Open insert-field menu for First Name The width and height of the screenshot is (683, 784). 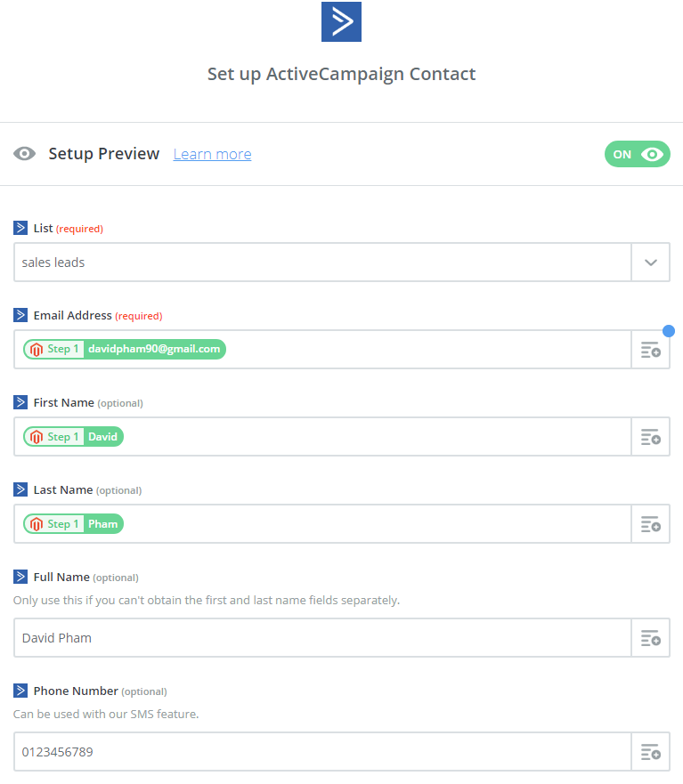[x=650, y=437]
